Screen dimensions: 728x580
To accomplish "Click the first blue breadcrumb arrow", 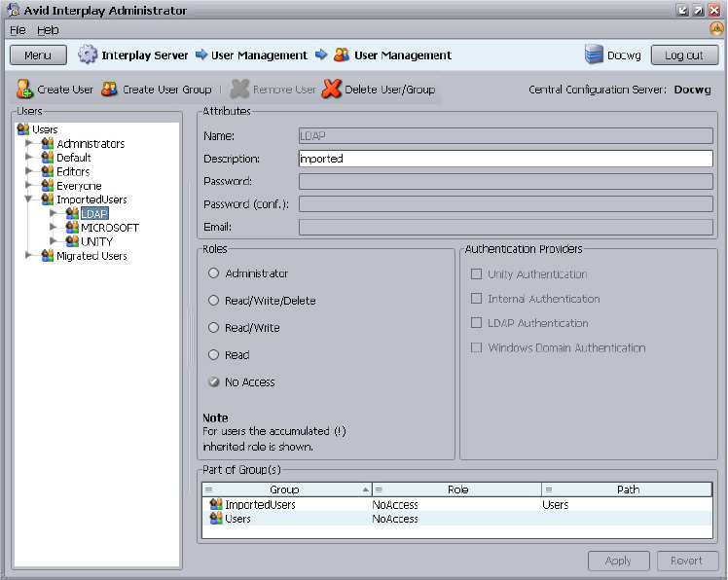I will 201,54.
